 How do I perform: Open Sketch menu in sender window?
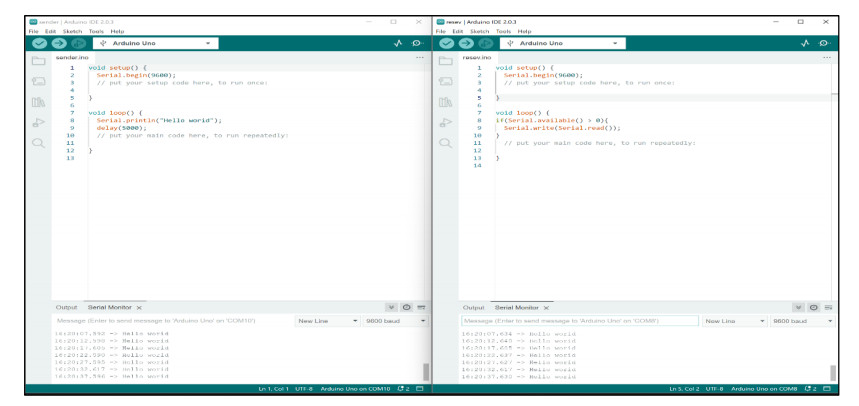click(71, 31)
